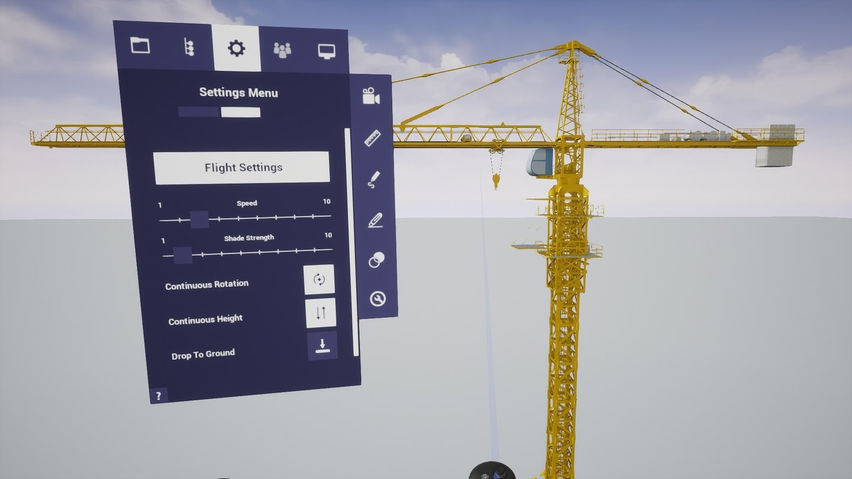Toggle Continuous Height
Image resolution: width=852 pixels, height=479 pixels.
(x=321, y=313)
